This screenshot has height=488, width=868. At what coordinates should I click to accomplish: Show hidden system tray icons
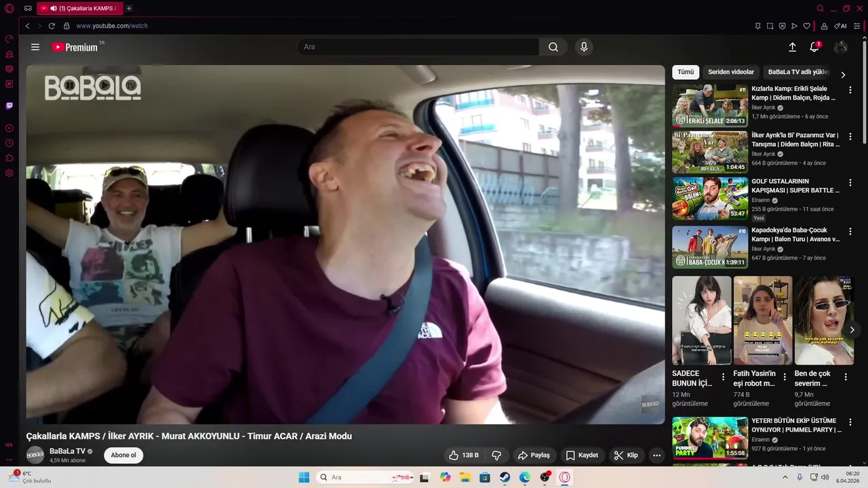(785, 477)
